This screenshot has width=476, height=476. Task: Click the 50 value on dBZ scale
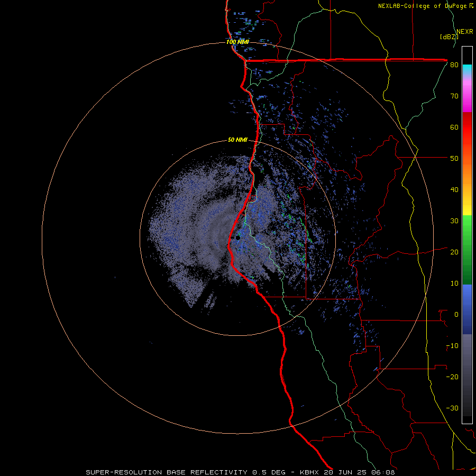454,159
